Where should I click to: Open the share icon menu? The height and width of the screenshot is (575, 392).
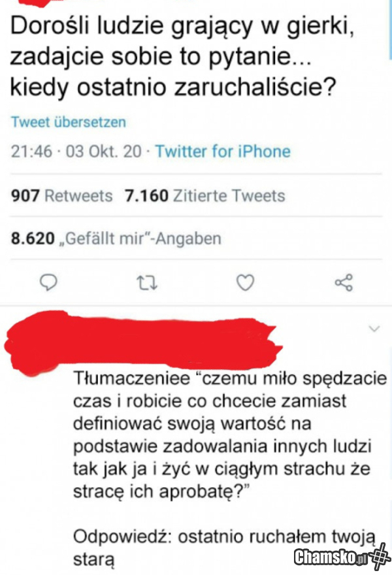(343, 282)
